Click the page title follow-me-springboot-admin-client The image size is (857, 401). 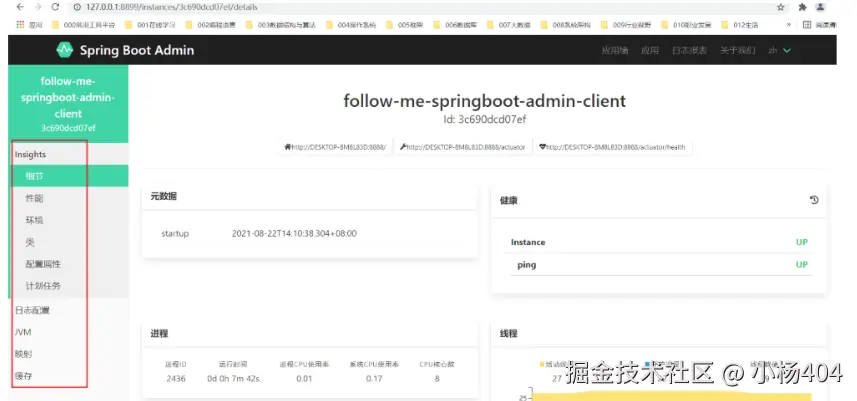point(484,101)
